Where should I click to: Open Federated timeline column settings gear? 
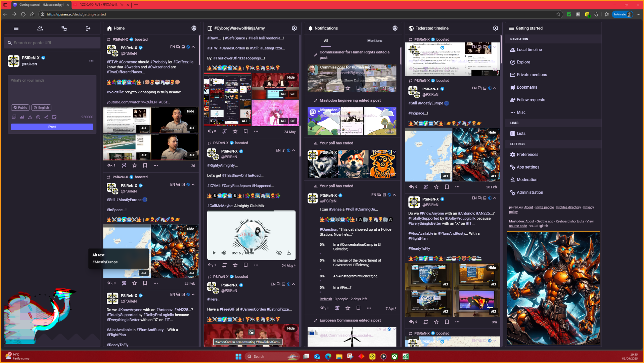(495, 28)
